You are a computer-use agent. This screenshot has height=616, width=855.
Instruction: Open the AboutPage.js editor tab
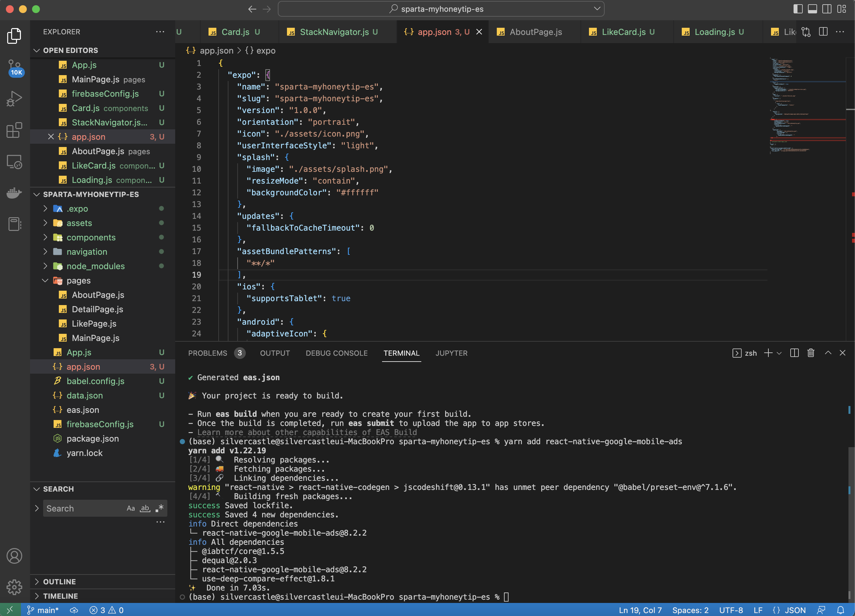point(535,32)
